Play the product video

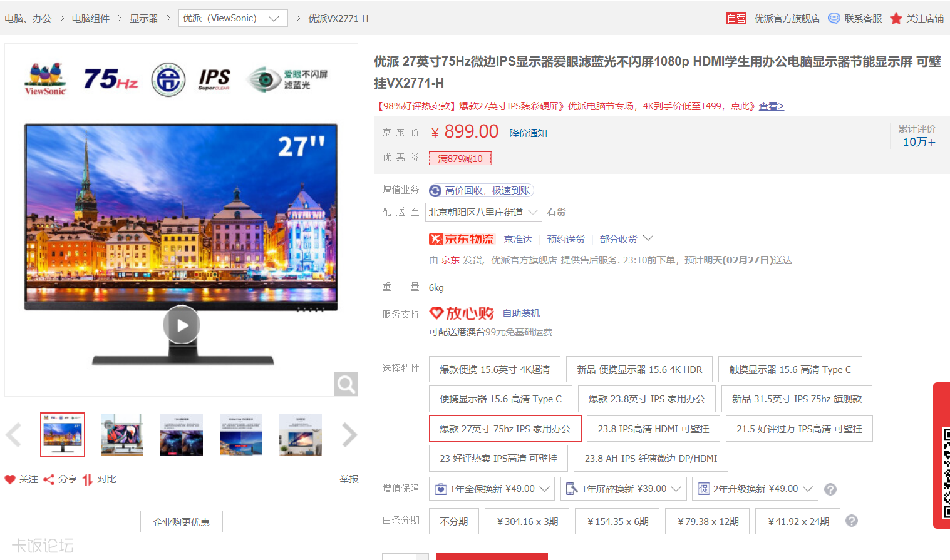click(x=182, y=325)
